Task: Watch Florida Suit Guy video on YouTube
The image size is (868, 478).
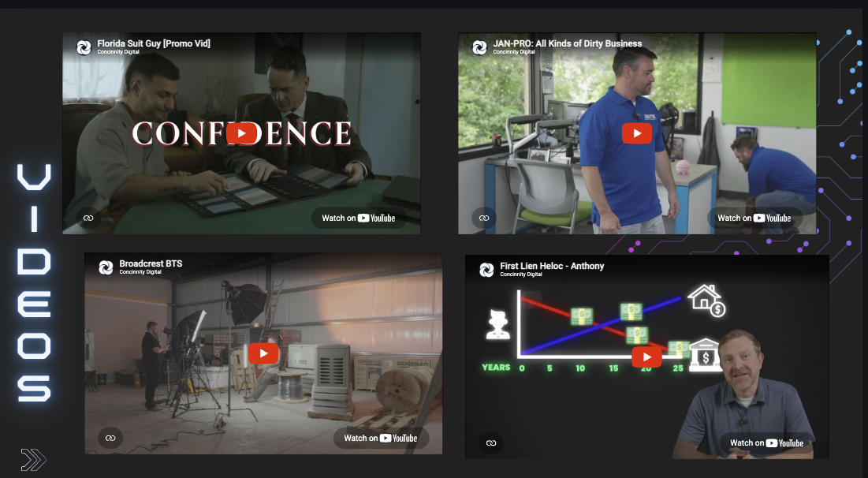Action: [359, 218]
